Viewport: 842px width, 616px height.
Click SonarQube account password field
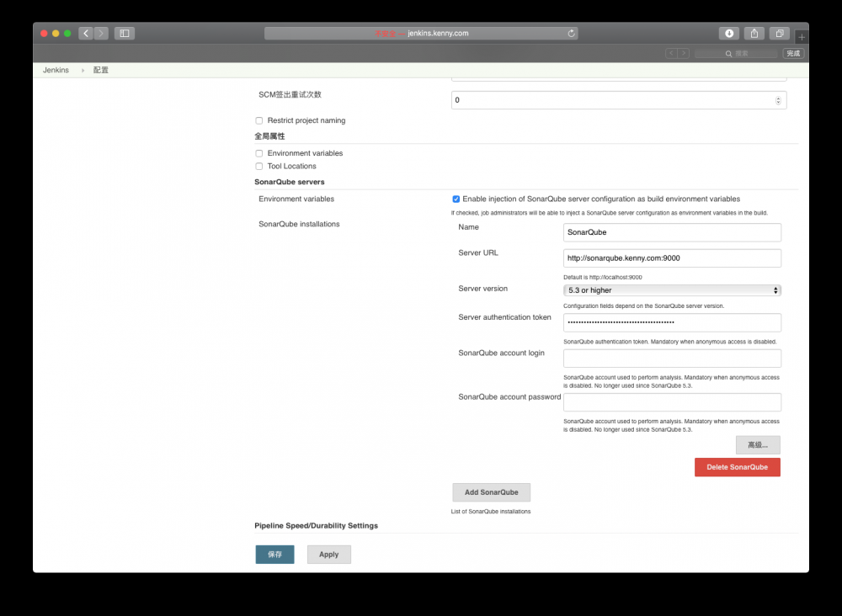pos(672,402)
